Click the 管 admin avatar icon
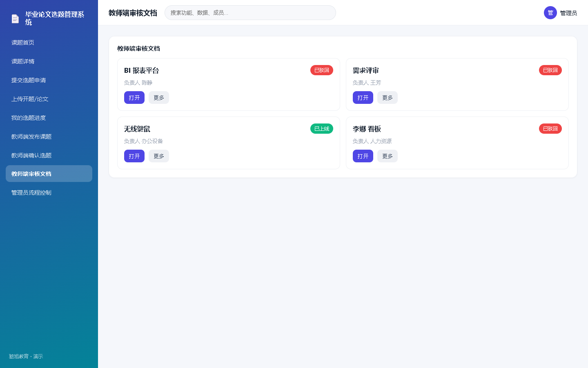The image size is (588, 368). [x=550, y=13]
